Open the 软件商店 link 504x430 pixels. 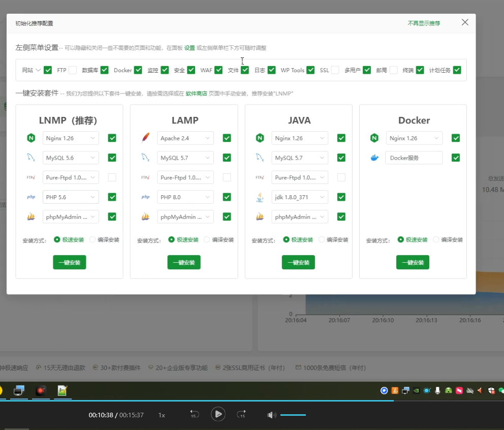[x=197, y=94]
